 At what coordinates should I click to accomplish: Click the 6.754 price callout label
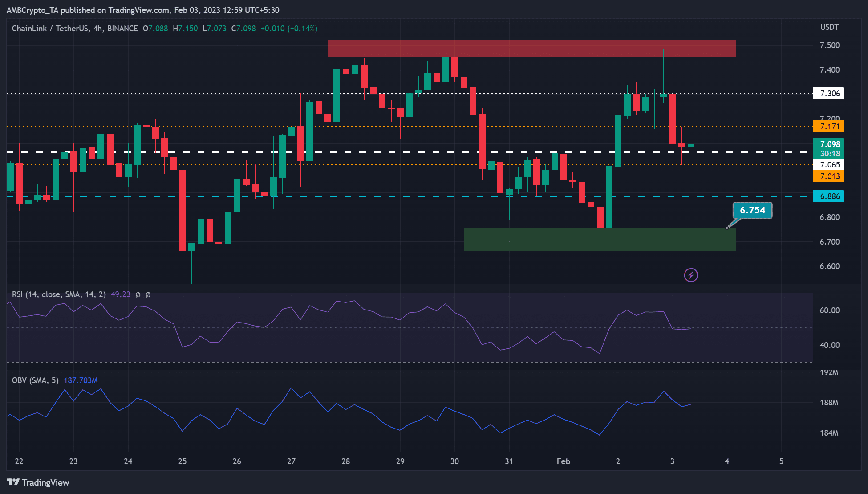752,210
